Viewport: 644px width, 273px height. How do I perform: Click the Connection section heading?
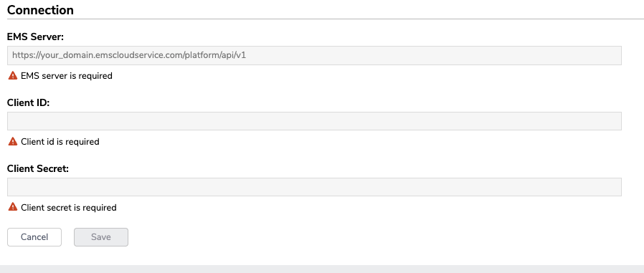pos(40,10)
